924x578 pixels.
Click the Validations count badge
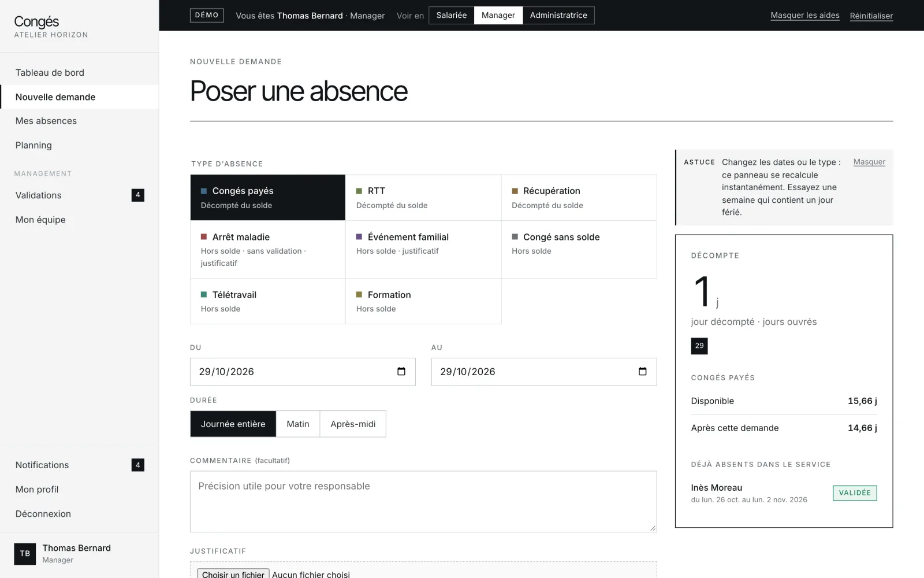(137, 195)
